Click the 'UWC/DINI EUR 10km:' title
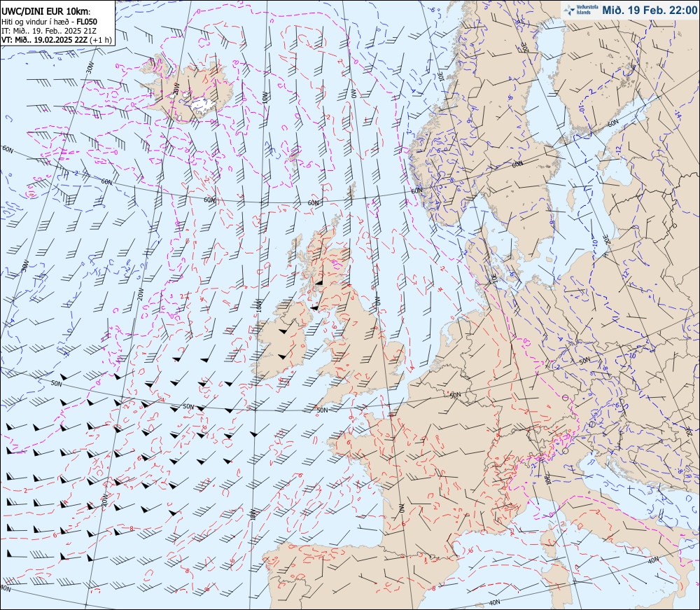The image size is (700, 610). (46, 12)
